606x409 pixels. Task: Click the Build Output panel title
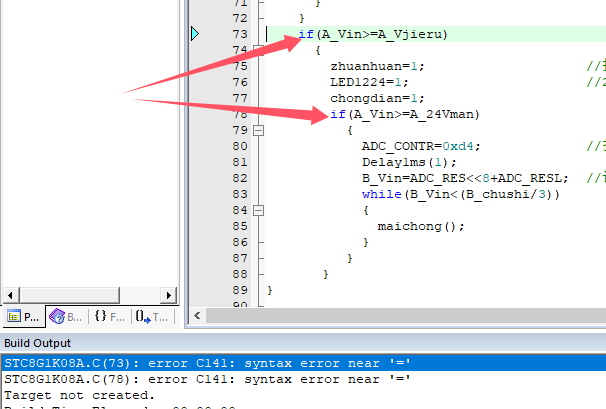point(37,343)
